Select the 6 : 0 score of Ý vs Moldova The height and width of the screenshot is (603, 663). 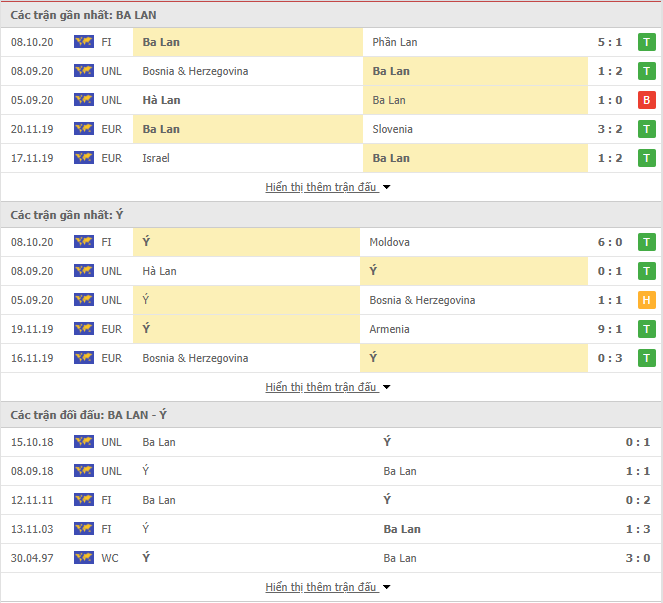[x=610, y=242]
